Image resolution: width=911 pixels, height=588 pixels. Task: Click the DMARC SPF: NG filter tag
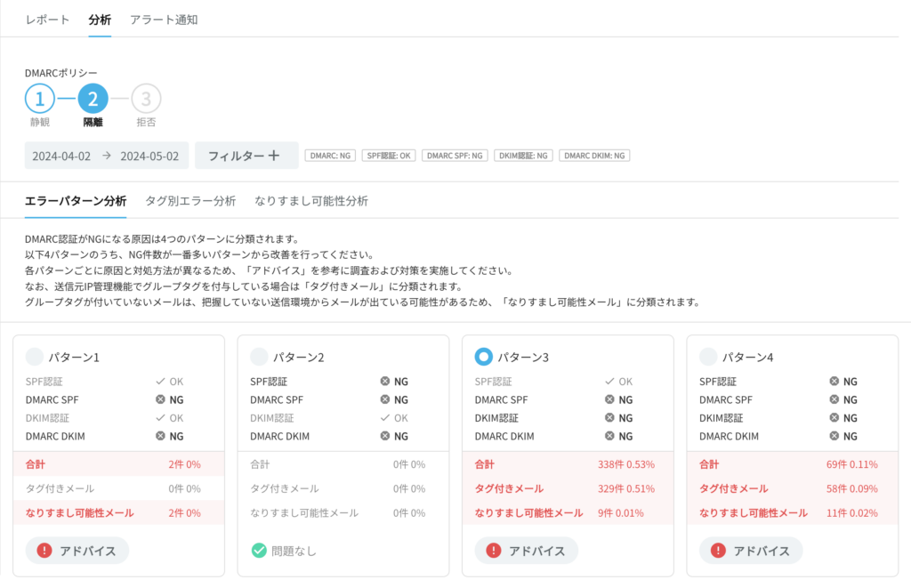coord(455,156)
